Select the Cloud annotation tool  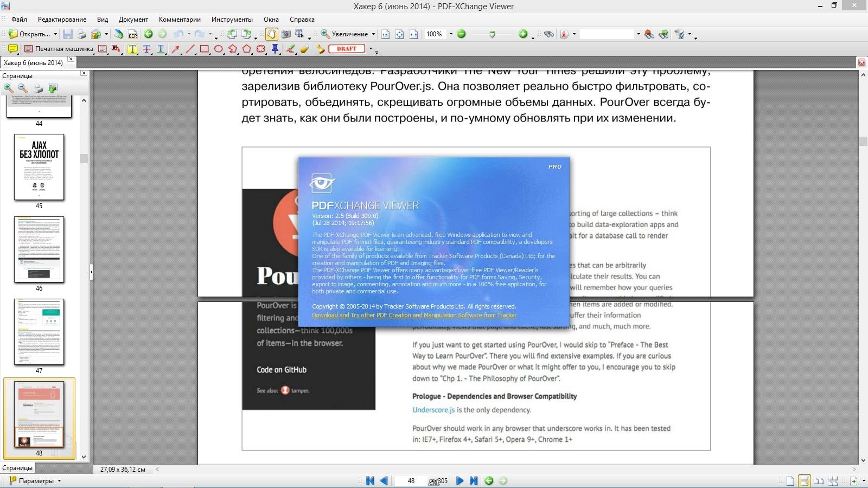(261, 49)
